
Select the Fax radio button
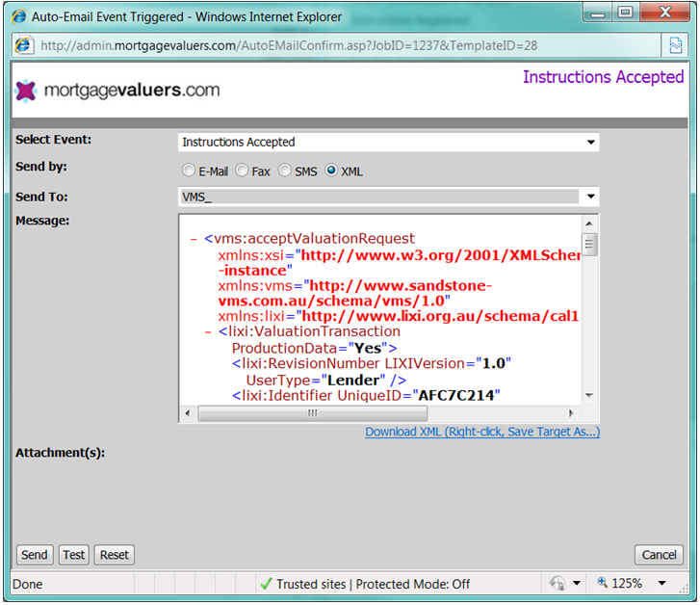242,171
